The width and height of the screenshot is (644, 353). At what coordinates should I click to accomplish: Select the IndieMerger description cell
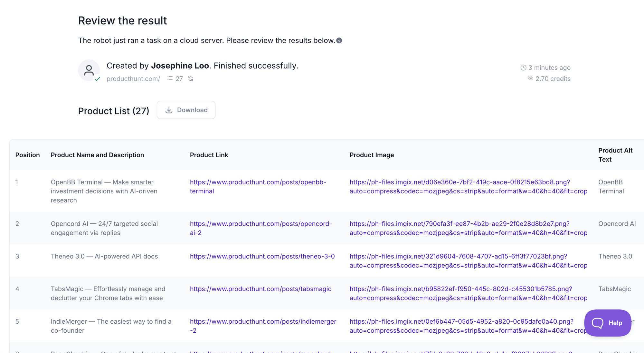[111, 326]
